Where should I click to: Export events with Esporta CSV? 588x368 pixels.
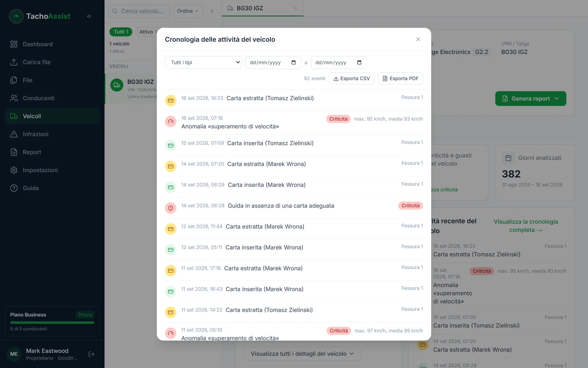click(x=352, y=78)
